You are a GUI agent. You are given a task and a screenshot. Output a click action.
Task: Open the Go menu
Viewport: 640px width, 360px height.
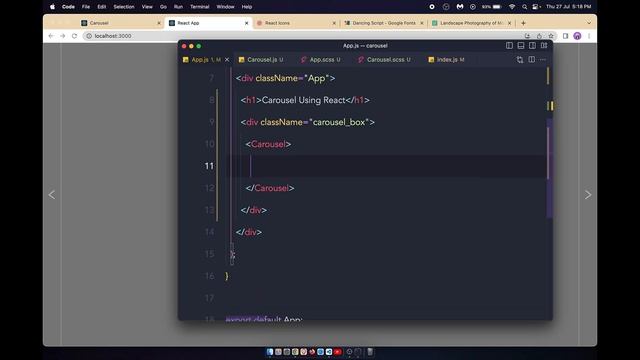pos(163,7)
